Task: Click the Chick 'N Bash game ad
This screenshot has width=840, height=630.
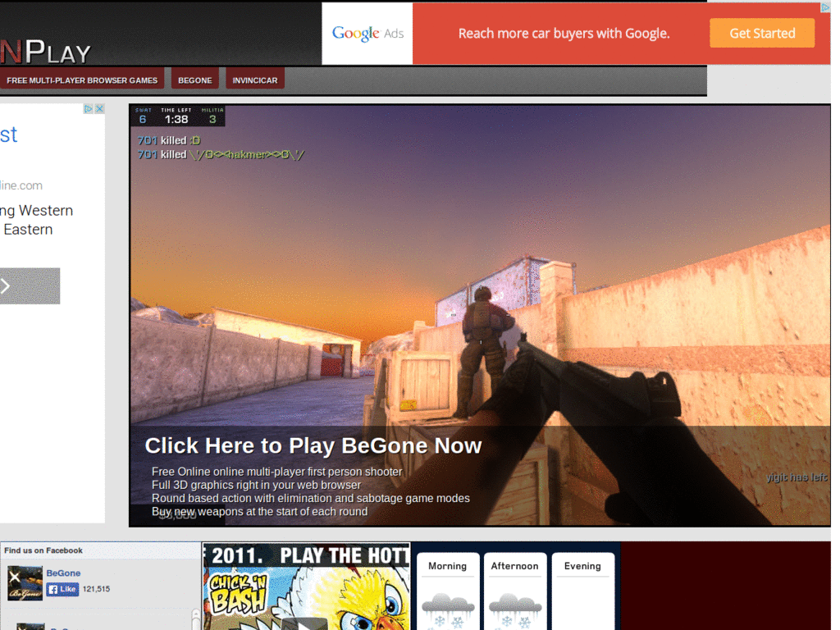Action: [x=307, y=586]
